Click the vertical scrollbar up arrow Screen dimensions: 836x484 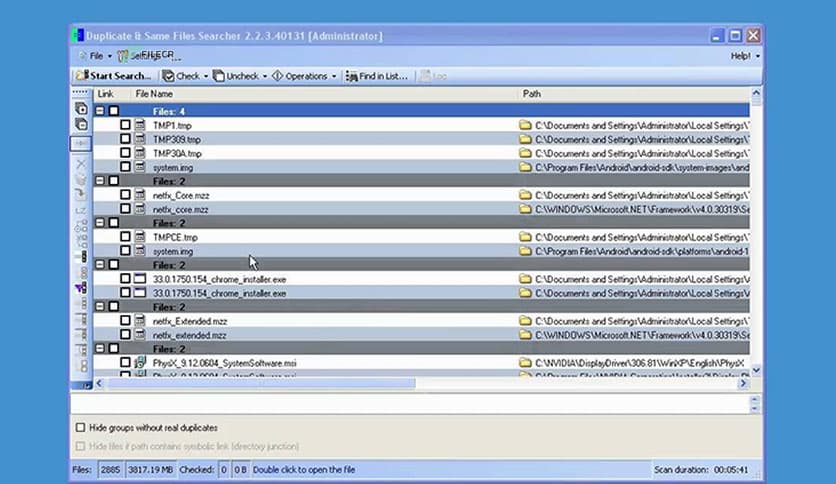coord(755,93)
